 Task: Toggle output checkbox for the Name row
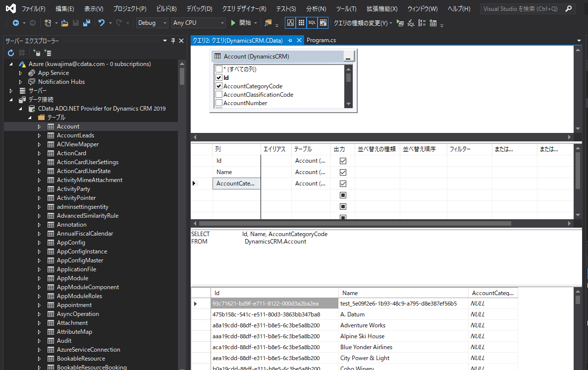343,172
